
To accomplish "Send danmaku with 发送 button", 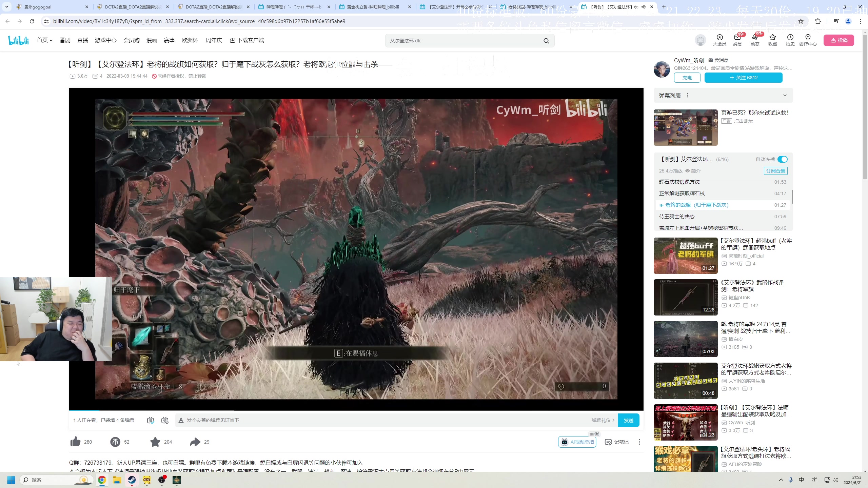I will (629, 420).
